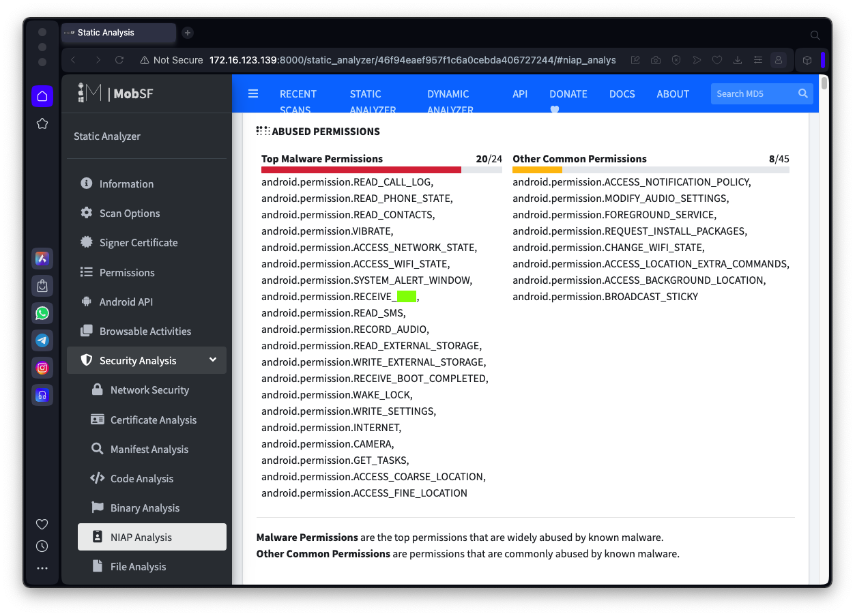Click the MobSF logo in the sidebar
Viewport: 855px width, 616px height.
(115, 93)
